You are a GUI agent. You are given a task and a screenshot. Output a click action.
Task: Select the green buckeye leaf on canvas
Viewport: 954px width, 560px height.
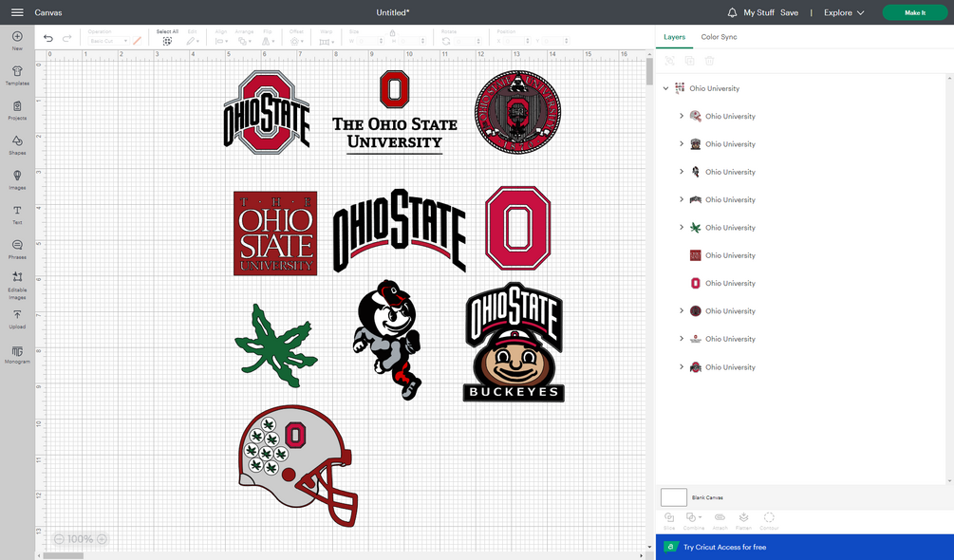coord(276,346)
